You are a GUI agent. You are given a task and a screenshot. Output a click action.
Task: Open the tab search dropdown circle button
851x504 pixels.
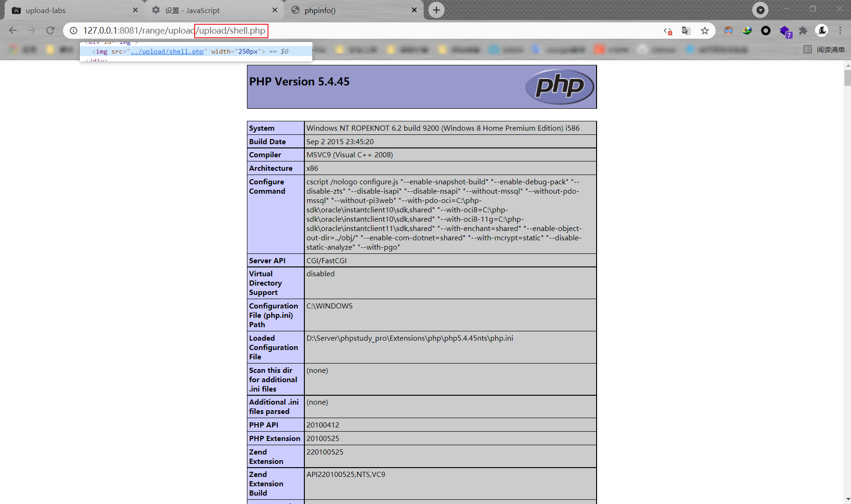(x=760, y=10)
